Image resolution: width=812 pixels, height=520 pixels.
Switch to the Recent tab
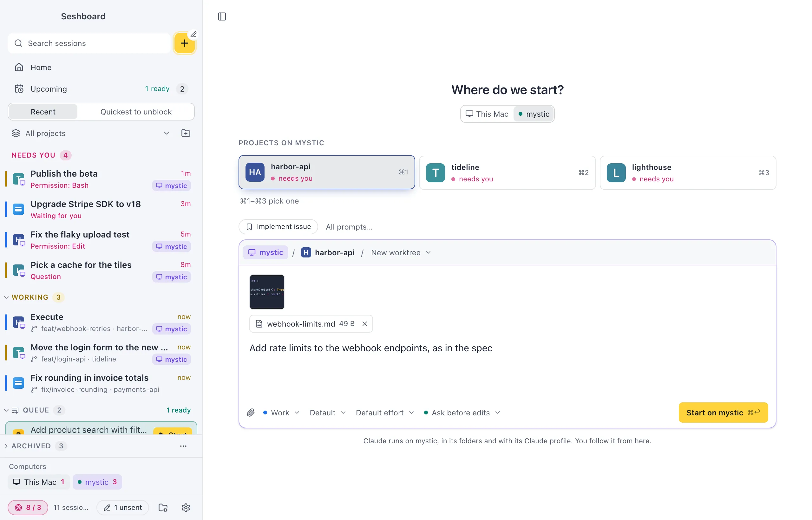(43, 112)
